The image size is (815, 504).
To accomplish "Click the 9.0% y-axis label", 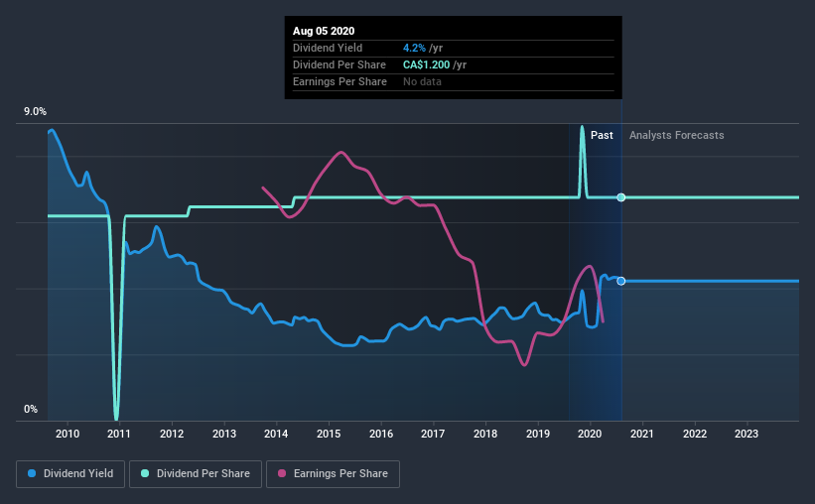I will [35, 112].
